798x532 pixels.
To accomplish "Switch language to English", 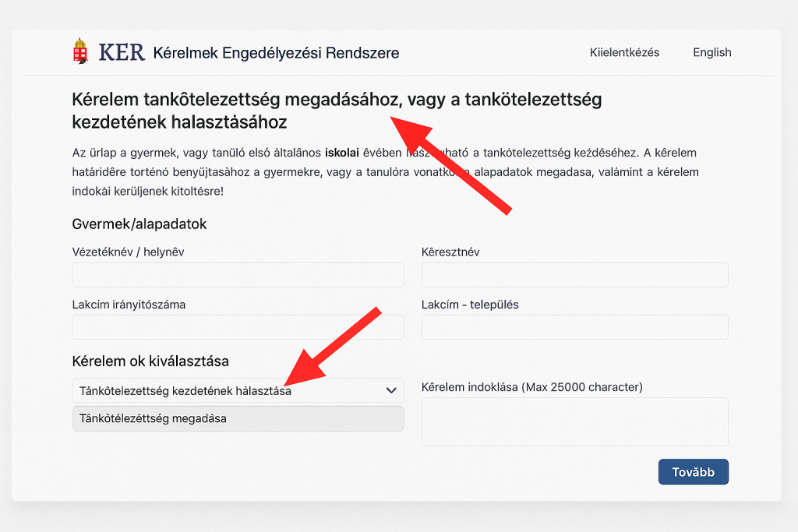I will click(712, 52).
